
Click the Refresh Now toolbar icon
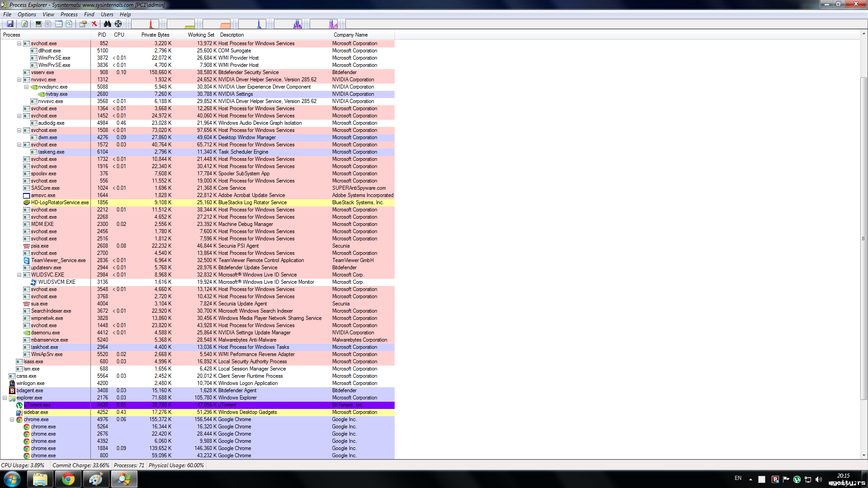[x=25, y=24]
